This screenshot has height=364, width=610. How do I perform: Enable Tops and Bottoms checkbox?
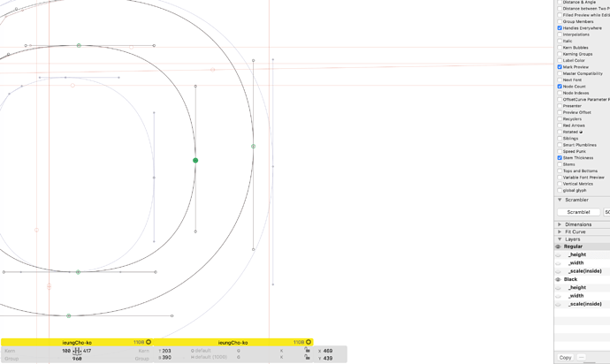pos(560,171)
